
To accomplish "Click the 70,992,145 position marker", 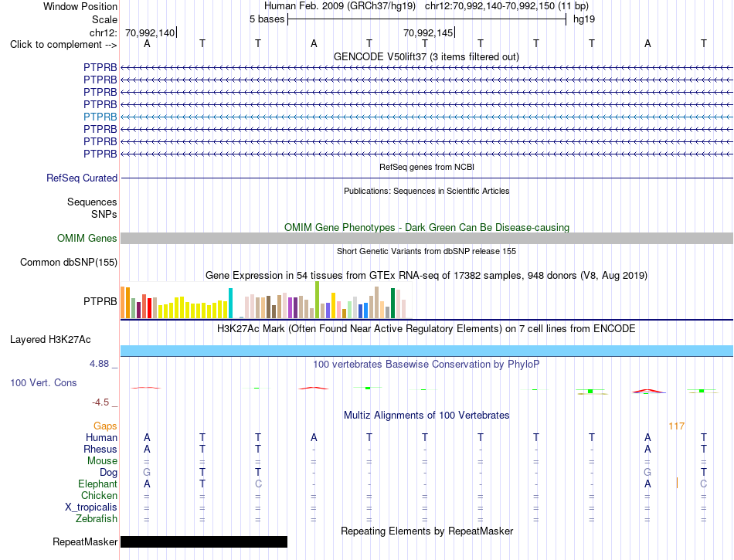I will tap(428, 32).
